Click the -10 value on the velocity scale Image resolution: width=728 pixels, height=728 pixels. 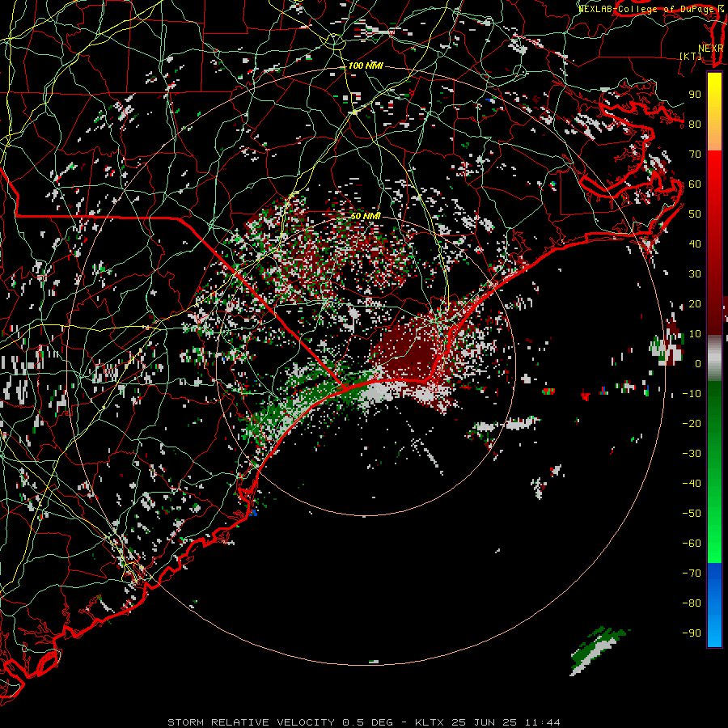pos(692,394)
